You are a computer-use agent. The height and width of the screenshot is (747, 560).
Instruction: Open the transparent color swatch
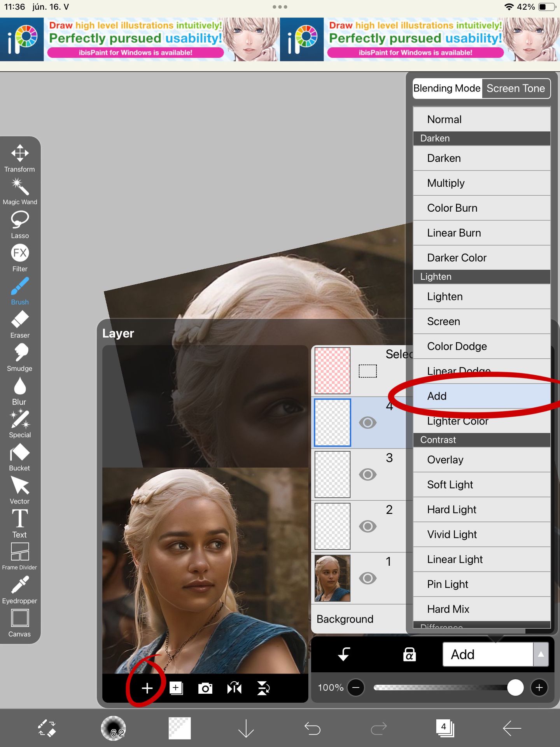pyautogui.click(x=180, y=728)
